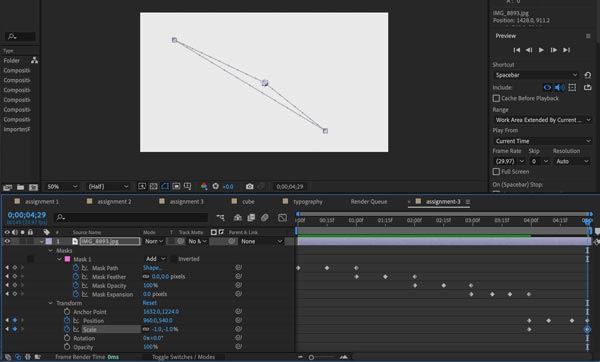Screen dimensions: 600x362
Task: Jump to last frame in Preview
Action: pos(567,50)
